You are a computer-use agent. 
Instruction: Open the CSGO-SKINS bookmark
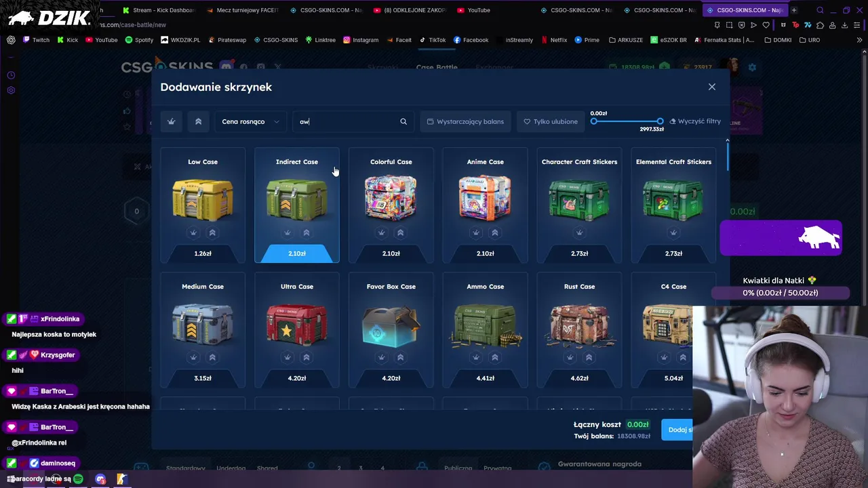(276, 40)
